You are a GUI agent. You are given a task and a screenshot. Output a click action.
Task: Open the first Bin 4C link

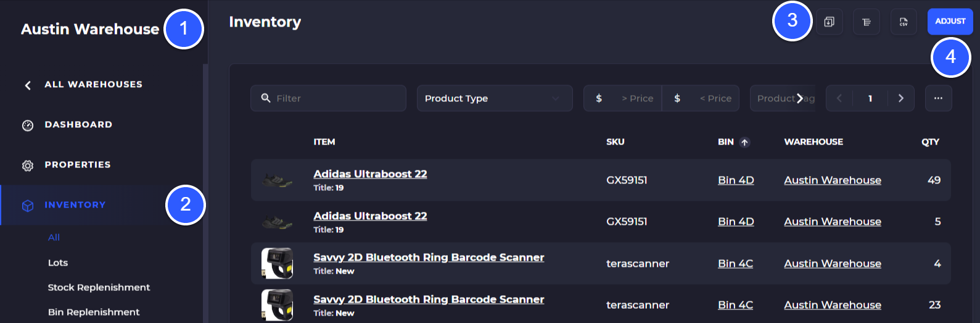click(735, 264)
